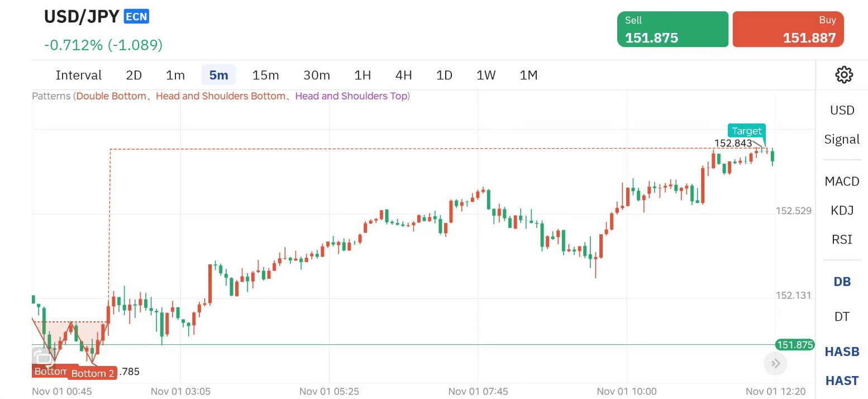The image size is (868, 399).
Task: Click the Bottom 2 pattern label
Action: 93,373
